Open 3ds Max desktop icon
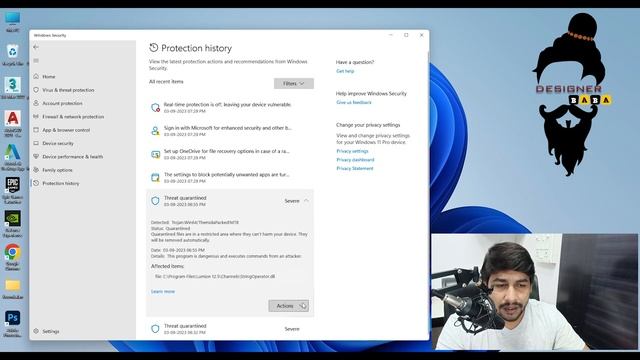 click(13, 88)
